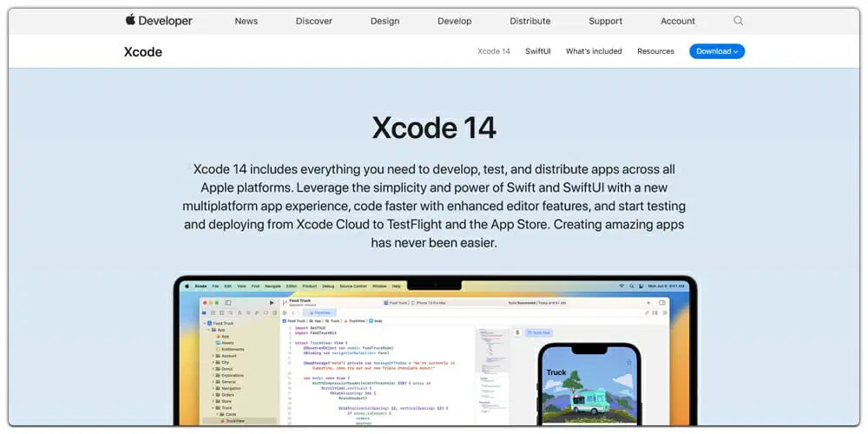
Task: Open the Edit menu in Mac menu bar
Action: (x=227, y=286)
